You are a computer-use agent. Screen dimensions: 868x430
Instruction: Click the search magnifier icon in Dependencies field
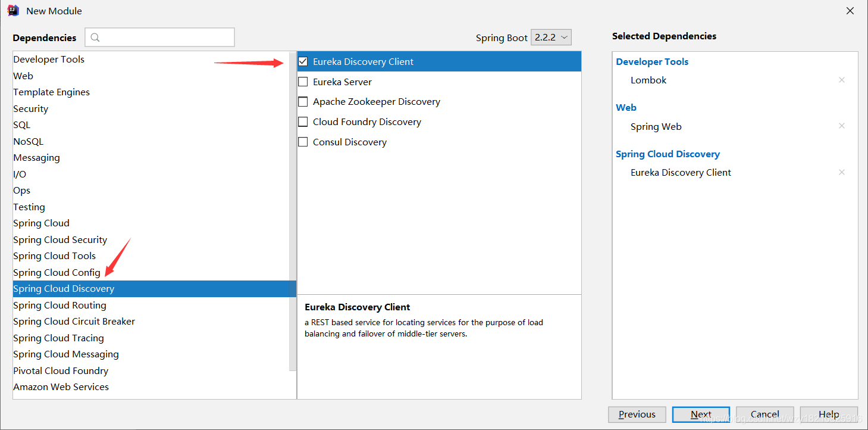[x=95, y=38]
